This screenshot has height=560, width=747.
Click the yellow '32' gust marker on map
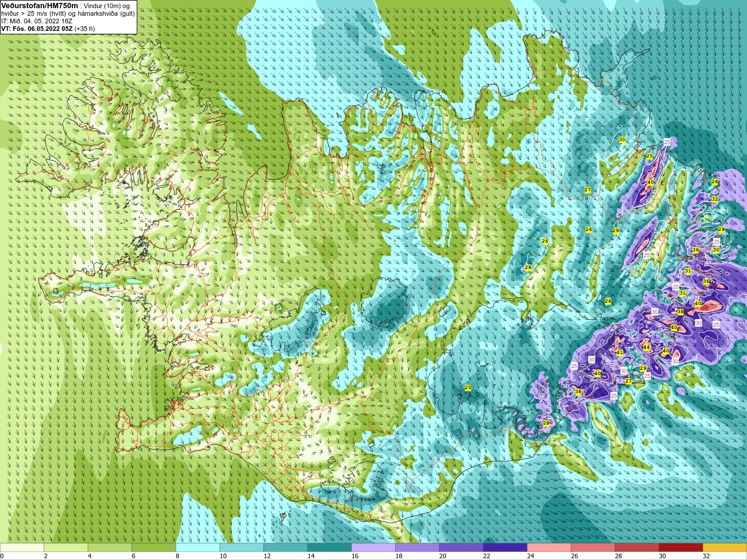pos(714,199)
